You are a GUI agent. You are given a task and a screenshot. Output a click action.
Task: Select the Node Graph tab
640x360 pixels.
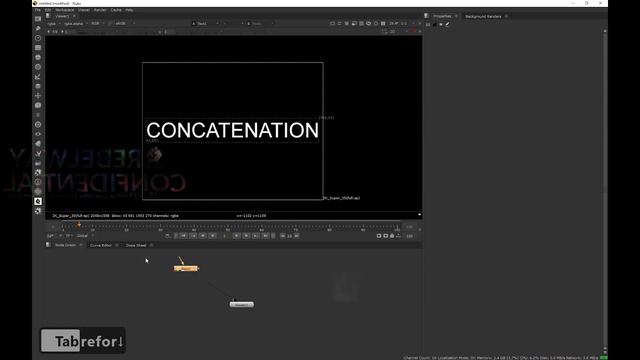pos(65,245)
